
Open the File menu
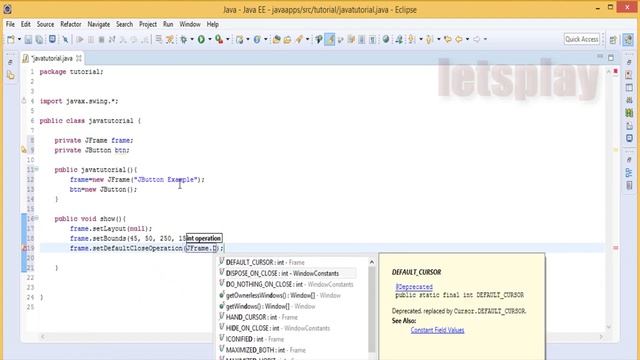point(10,24)
